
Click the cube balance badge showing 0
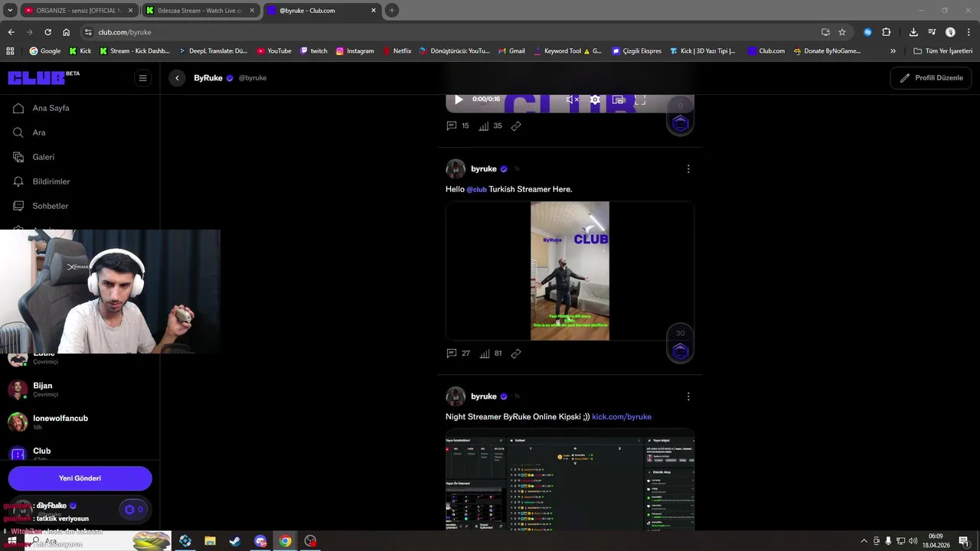134,509
